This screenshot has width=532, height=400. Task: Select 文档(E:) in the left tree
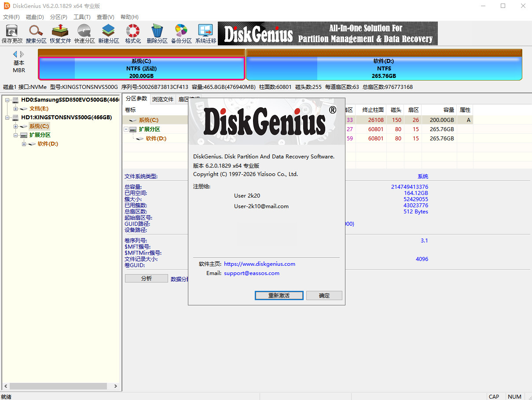click(39, 109)
